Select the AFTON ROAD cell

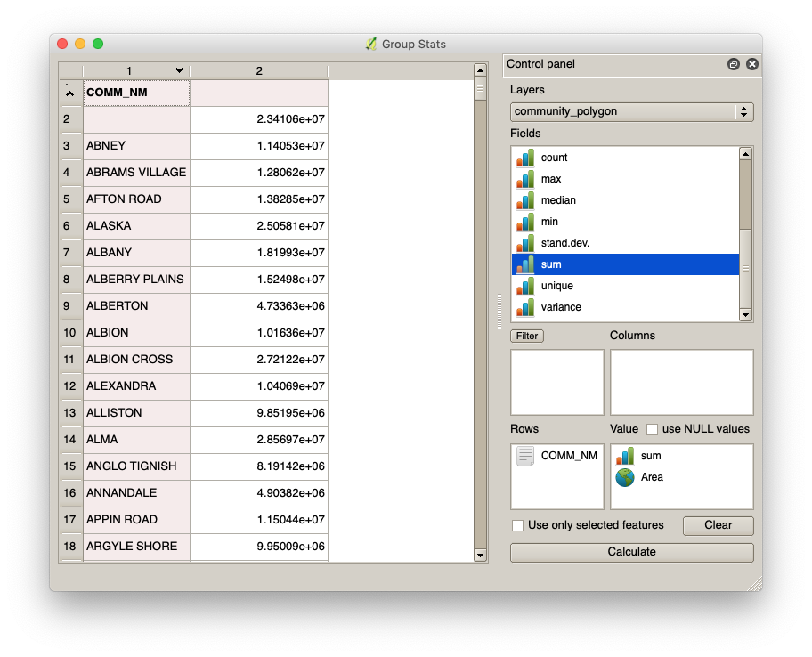[x=137, y=199]
